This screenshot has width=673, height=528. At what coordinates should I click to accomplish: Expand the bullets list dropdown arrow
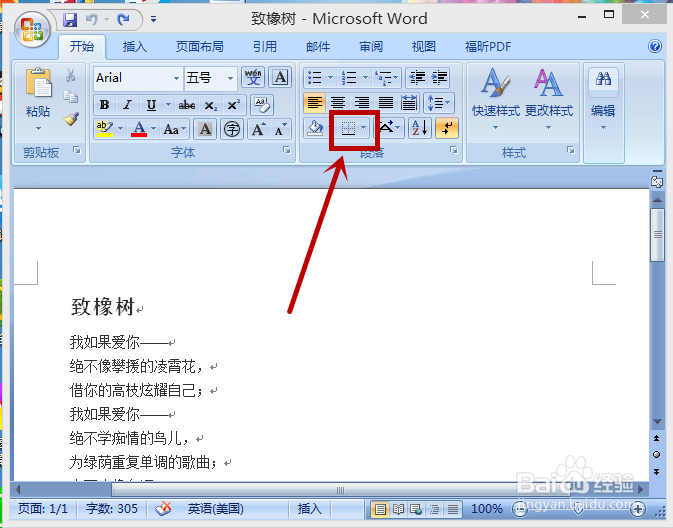coord(330,78)
